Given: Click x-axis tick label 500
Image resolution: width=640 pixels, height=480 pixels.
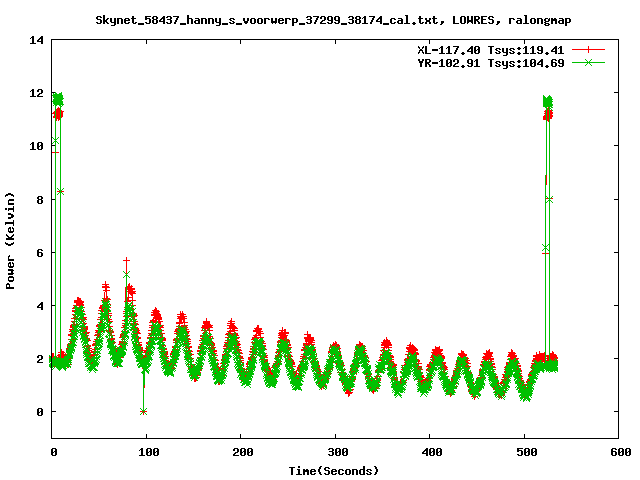Looking at the screenshot, I should tap(527, 452).
